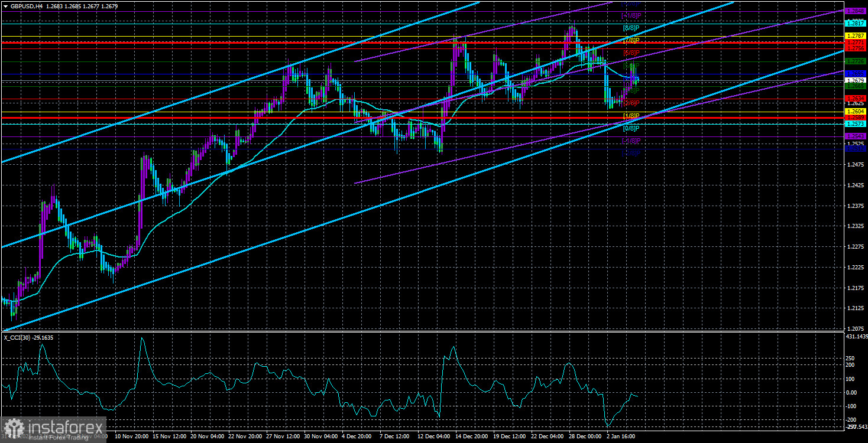Click the 15 Nov 12:00 time axis label
The image size is (868, 443).
coord(170,437)
